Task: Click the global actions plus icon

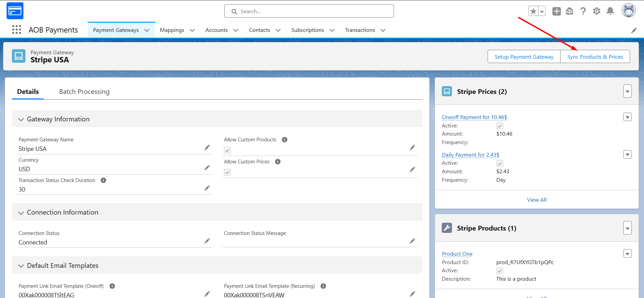Action: pyautogui.click(x=556, y=11)
